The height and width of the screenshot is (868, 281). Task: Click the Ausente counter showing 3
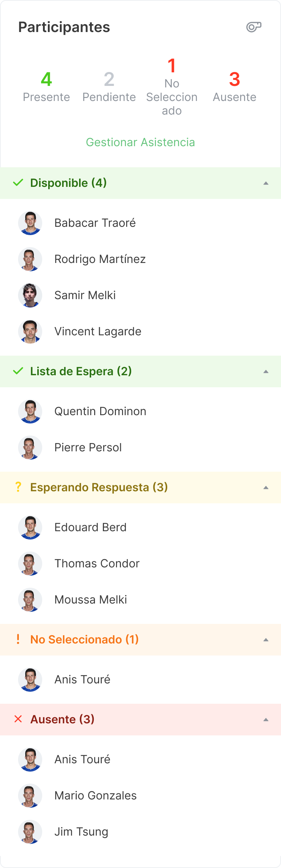coord(234,87)
